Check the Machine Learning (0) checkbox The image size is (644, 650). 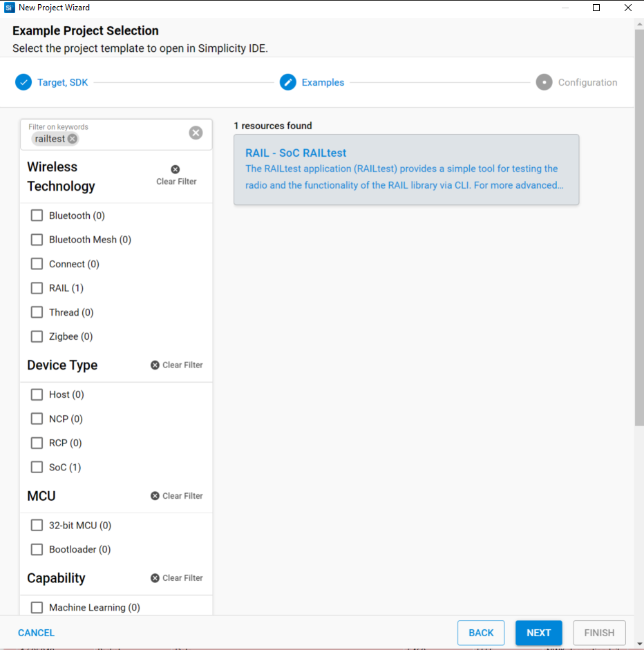tap(37, 607)
